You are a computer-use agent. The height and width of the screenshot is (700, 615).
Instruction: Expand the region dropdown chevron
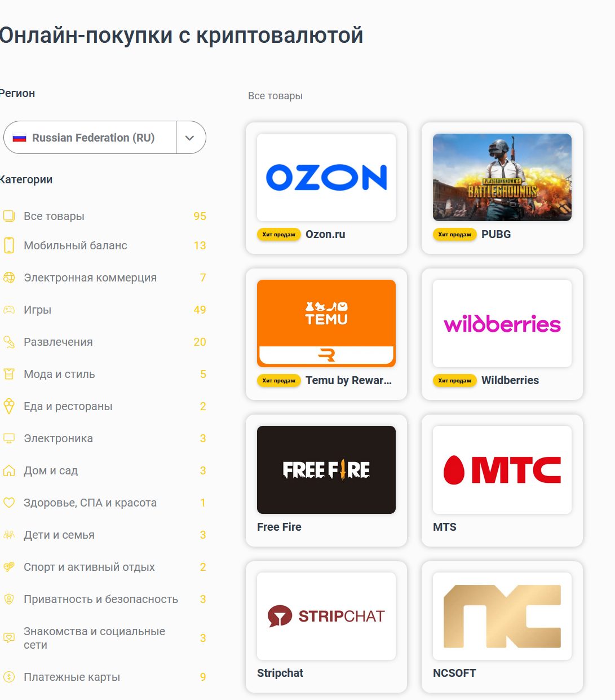[190, 138]
